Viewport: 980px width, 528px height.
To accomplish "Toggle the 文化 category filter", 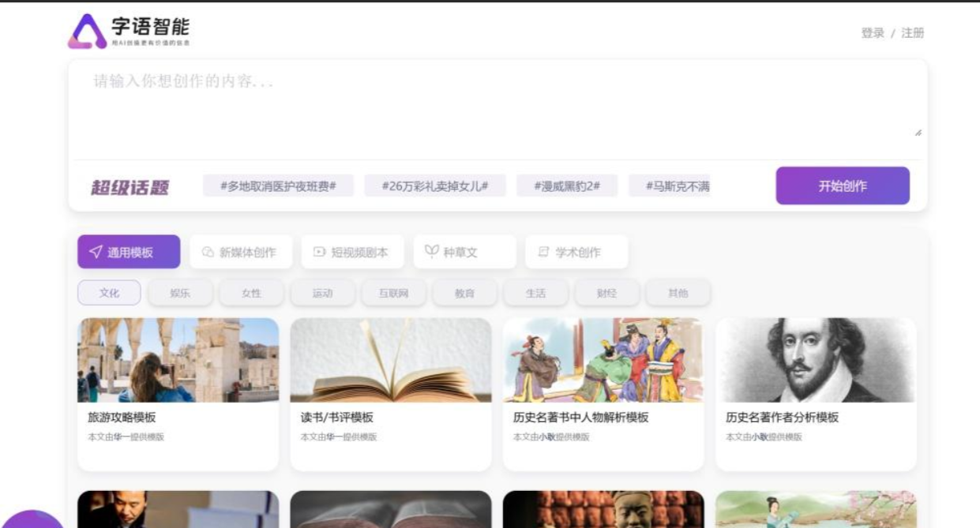I will tap(109, 293).
